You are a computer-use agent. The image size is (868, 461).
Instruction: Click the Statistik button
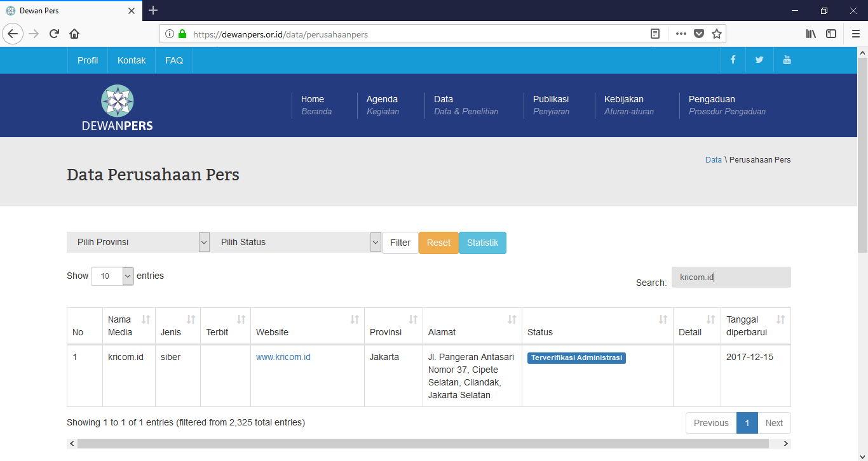[482, 243]
